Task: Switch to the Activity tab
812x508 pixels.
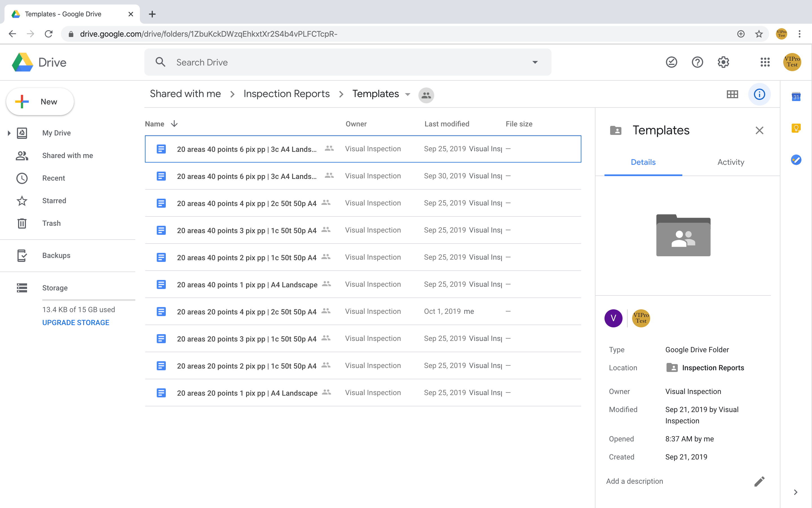Action: [x=731, y=162]
